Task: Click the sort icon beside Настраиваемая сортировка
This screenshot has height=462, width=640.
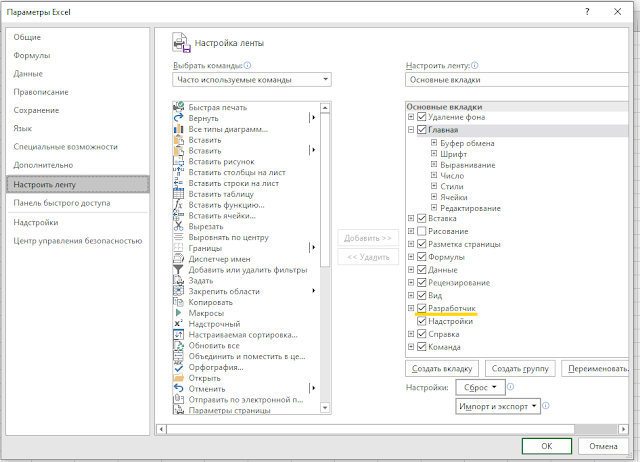Action: [x=178, y=335]
